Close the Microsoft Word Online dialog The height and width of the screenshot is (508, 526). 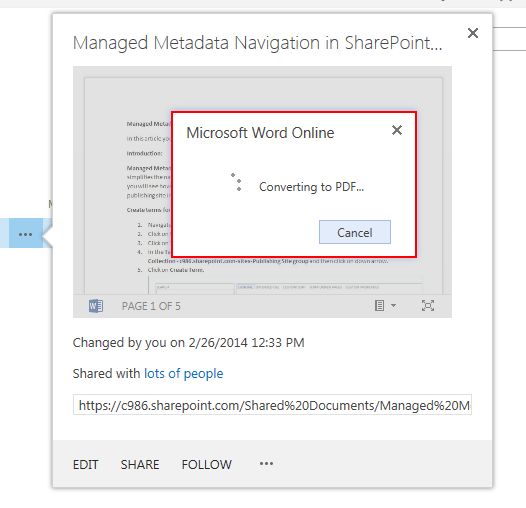(x=397, y=130)
